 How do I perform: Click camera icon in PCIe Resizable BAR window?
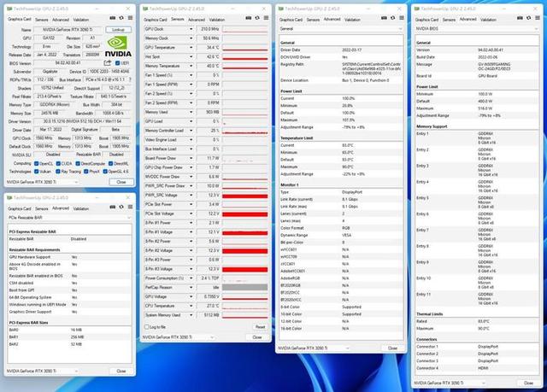pos(112,207)
